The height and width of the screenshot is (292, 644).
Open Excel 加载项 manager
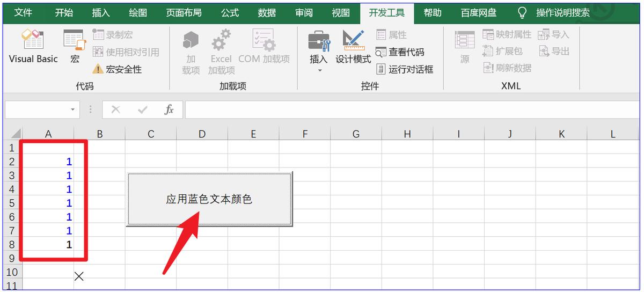pos(221,52)
